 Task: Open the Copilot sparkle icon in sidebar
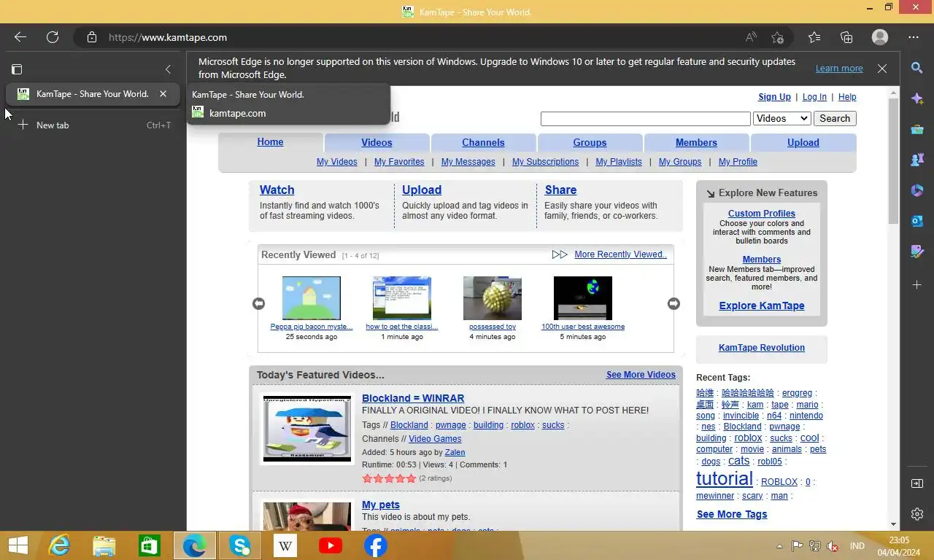coord(917,98)
